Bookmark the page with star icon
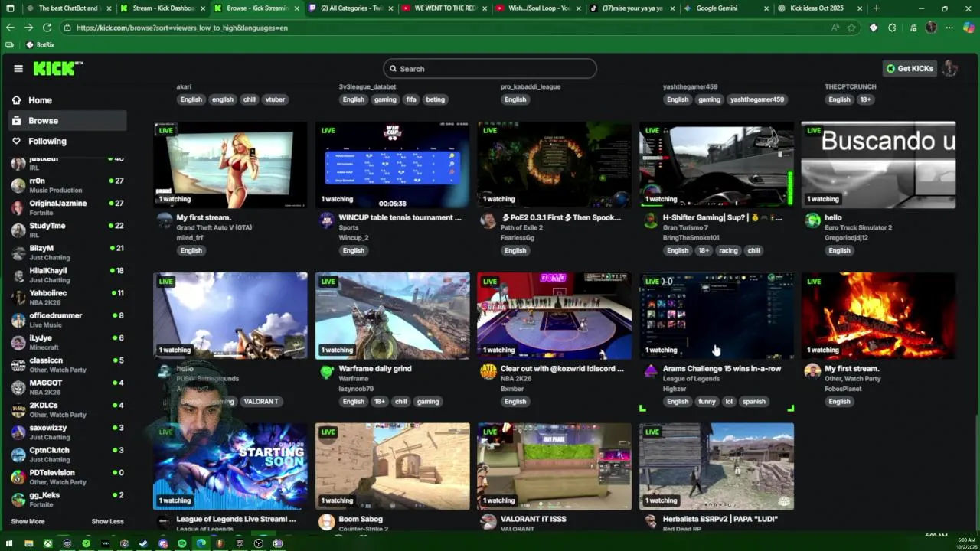 (x=851, y=28)
